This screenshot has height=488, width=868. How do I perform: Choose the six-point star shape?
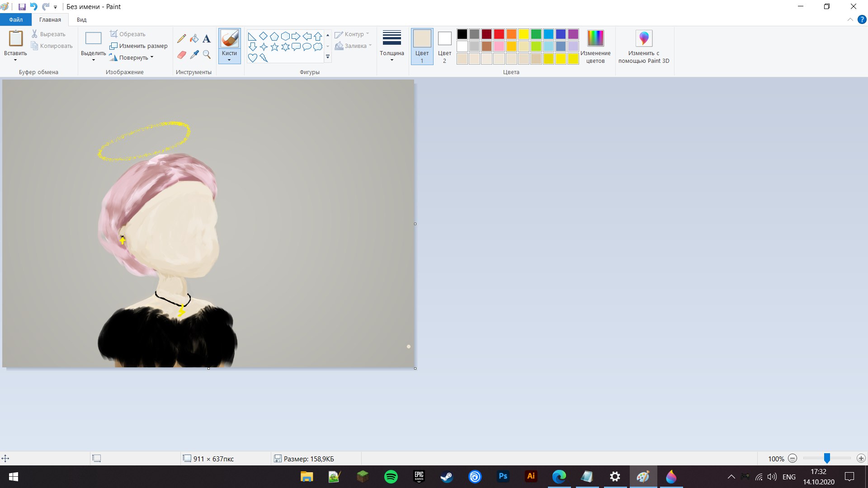point(285,47)
